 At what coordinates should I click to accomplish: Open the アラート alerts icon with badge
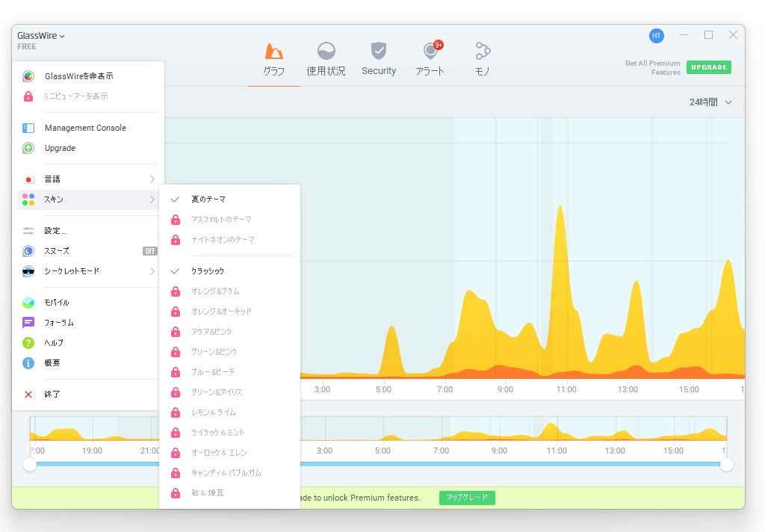pyautogui.click(x=431, y=50)
